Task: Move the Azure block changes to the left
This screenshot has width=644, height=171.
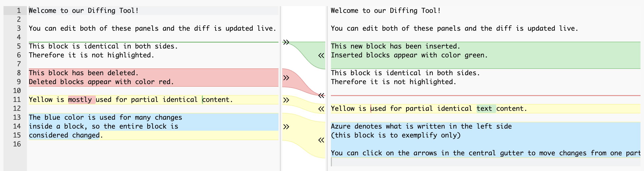Action: point(321,140)
